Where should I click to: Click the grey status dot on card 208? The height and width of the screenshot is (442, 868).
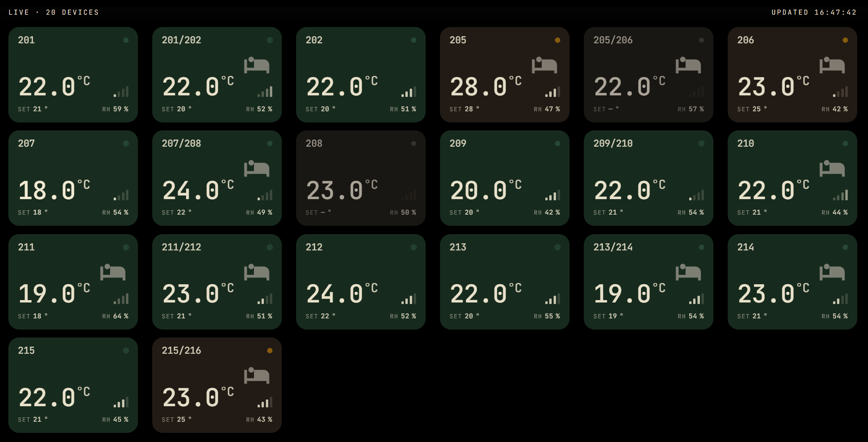point(414,143)
